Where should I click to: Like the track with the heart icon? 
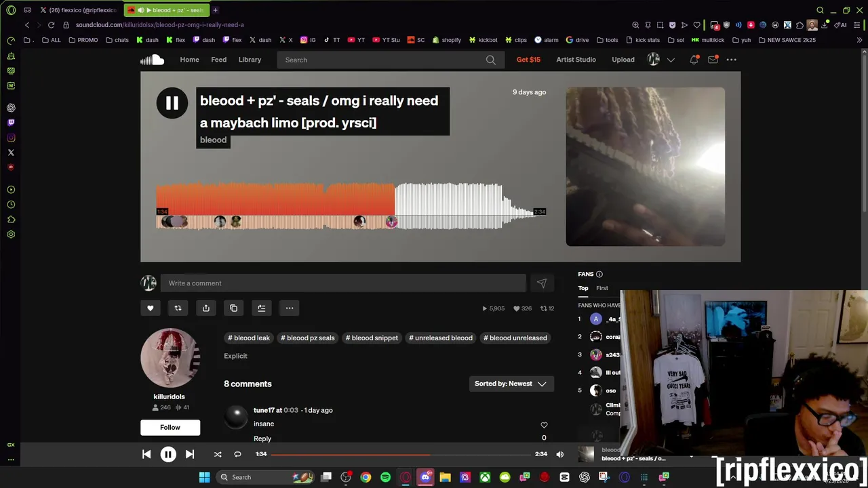[151, 308]
